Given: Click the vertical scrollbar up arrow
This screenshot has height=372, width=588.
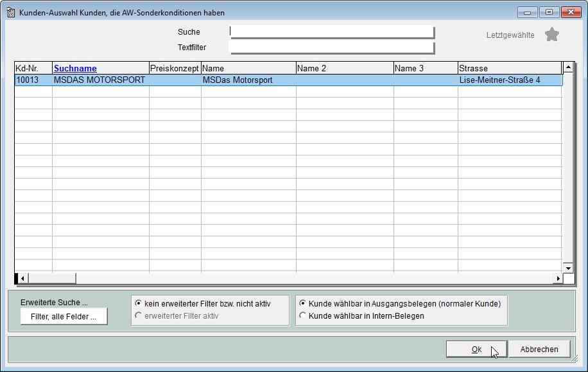Looking at the screenshot, I should pos(568,67).
